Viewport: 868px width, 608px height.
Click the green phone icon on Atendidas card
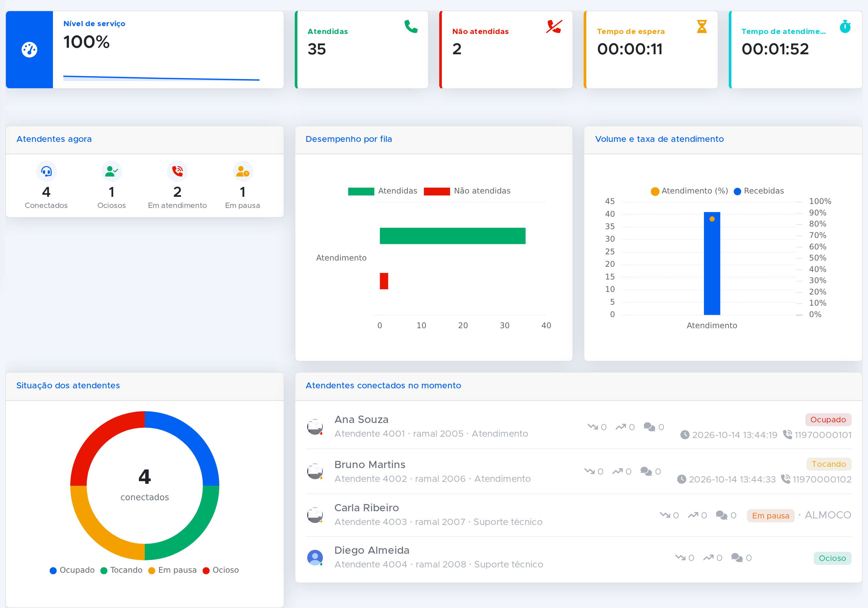click(x=411, y=26)
